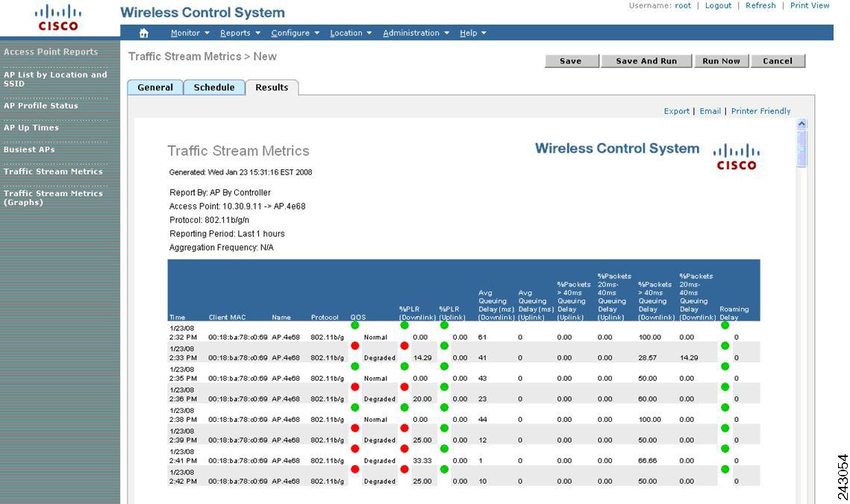The image size is (850, 504).
Task: Click the Save And Run button
Action: [x=646, y=61]
